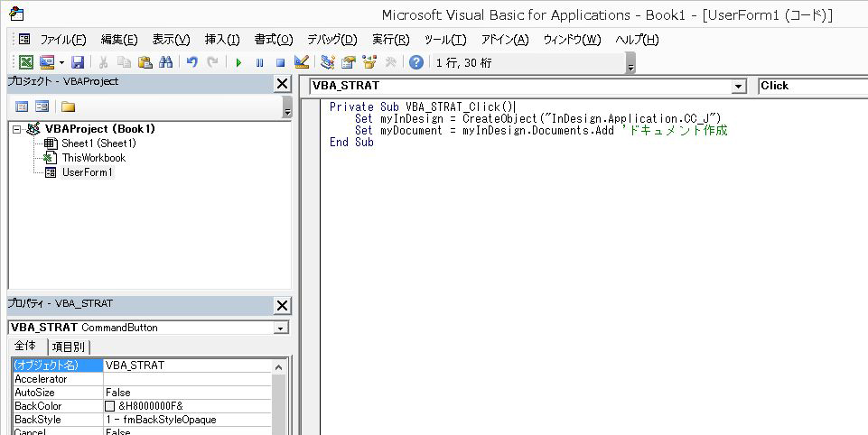Click the View Microsoft Excel icon

point(25,62)
